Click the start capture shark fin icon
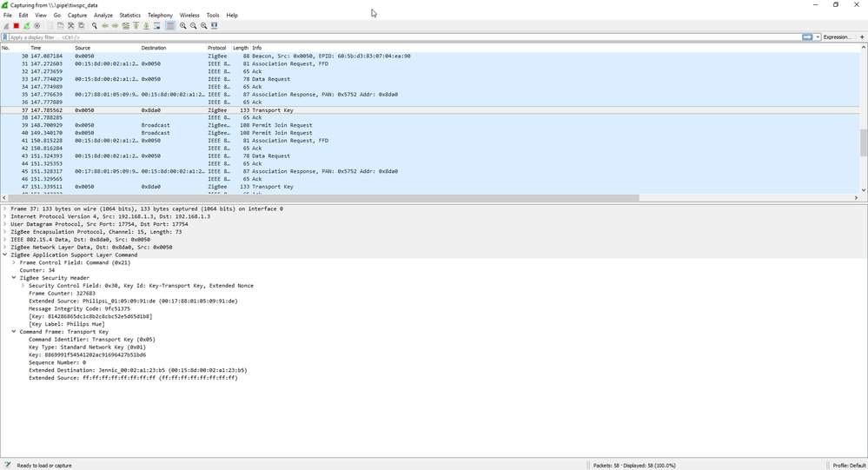The width and height of the screenshot is (868, 470). click(x=6, y=26)
